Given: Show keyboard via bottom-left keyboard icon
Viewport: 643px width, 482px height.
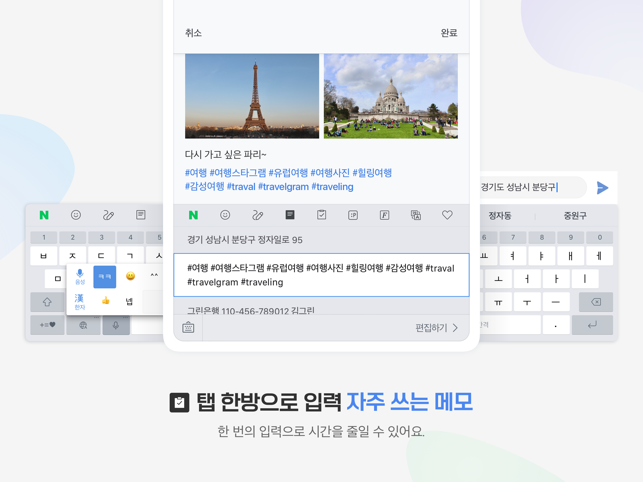Looking at the screenshot, I should pyautogui.click(x=188, y=327).
